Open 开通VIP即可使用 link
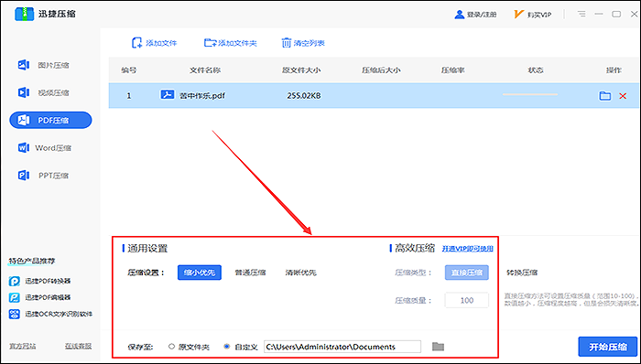The image size is (641, 364). click(x=468, y=249)
